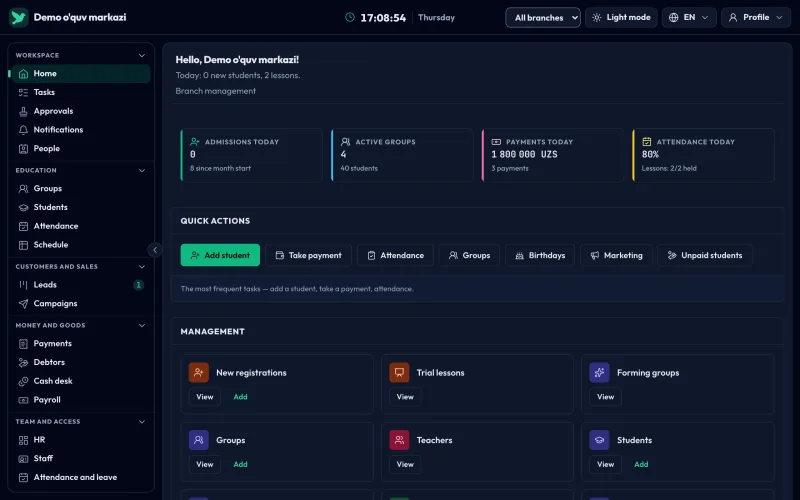Open sidebar Payments via its receipt icon

[x=23, y=344]
